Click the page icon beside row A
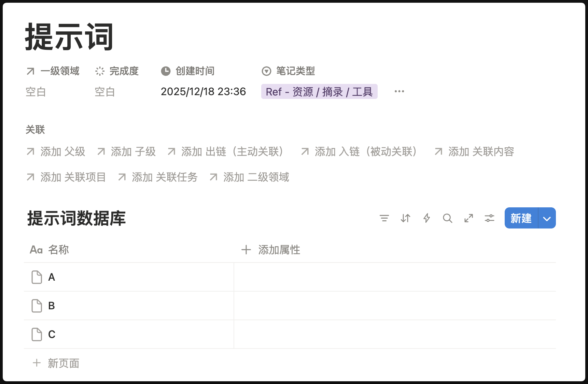The height and width of the screenshot is (384, 588). (x=37, y=277)
